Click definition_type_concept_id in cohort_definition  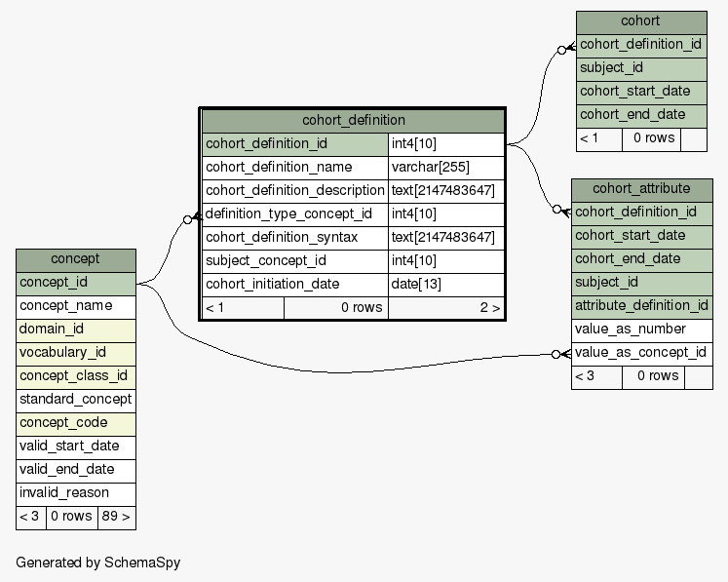[x=288, y=214]
